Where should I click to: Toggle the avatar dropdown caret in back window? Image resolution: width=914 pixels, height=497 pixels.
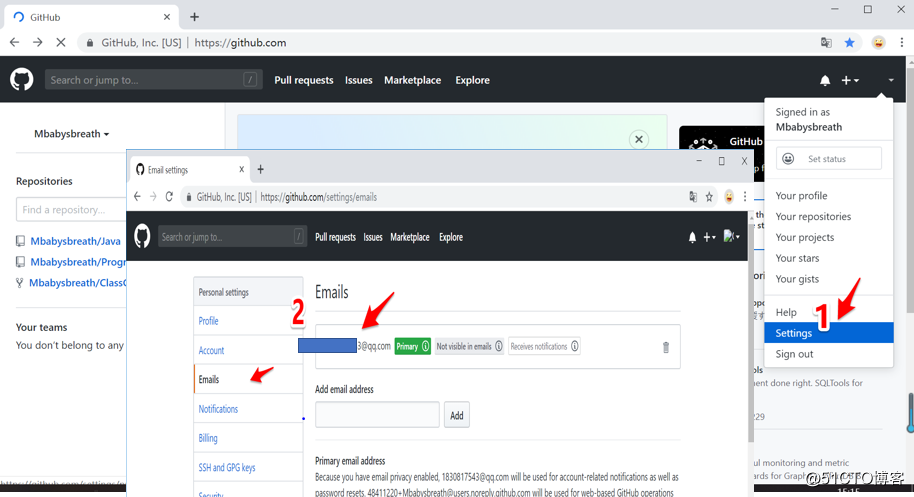[891, 80]
